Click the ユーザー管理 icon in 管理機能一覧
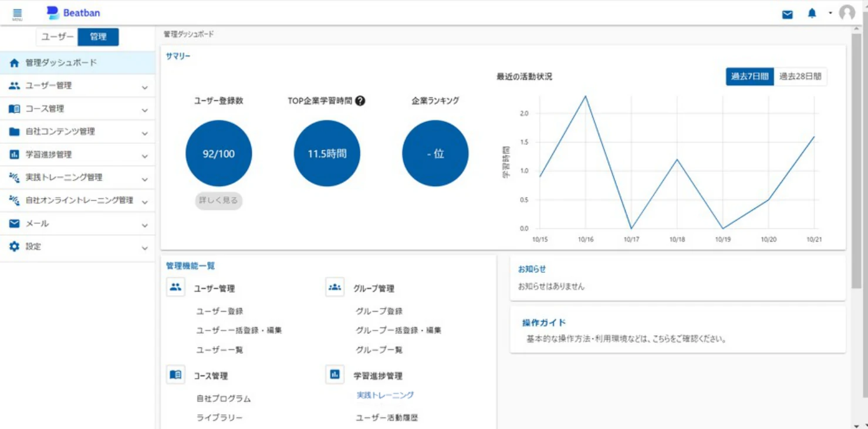This screenshot has height=429, width=868. [175, 288]
